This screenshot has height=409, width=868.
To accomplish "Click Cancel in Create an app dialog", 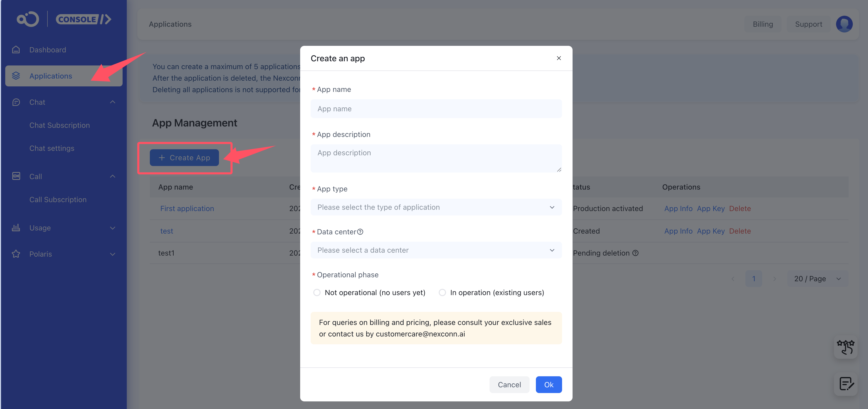I will pyautogui.click(x=509, y=384).
